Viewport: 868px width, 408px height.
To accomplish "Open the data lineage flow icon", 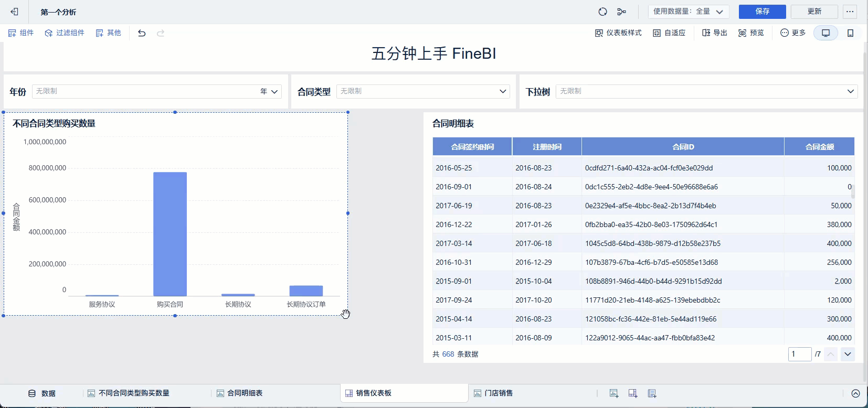I will click(x=622, y=12).
